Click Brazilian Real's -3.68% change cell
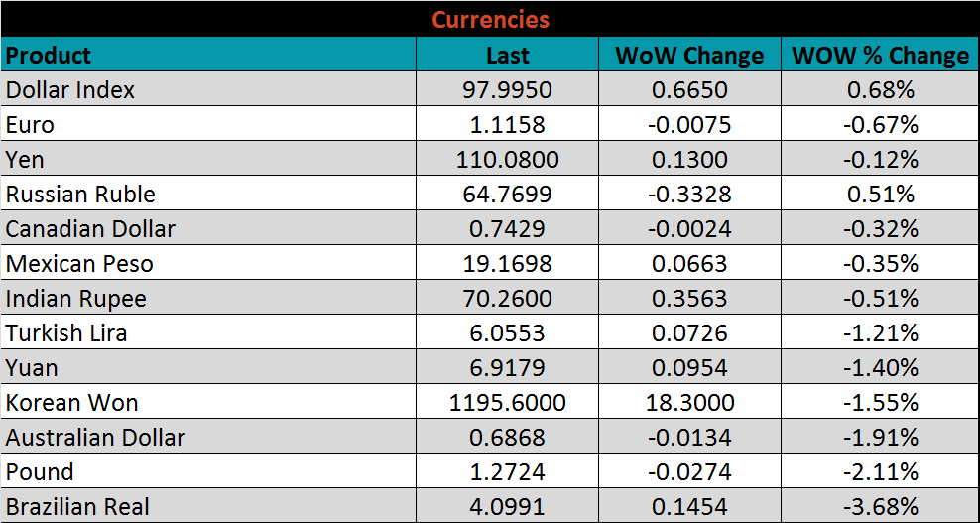Screen dimensions: 980x523 [x=880, y=507]
